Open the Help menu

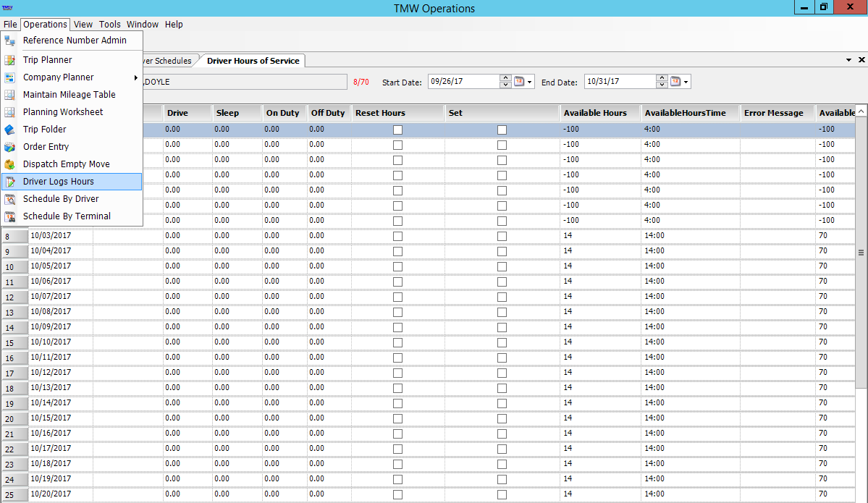(x=174, y=25)
